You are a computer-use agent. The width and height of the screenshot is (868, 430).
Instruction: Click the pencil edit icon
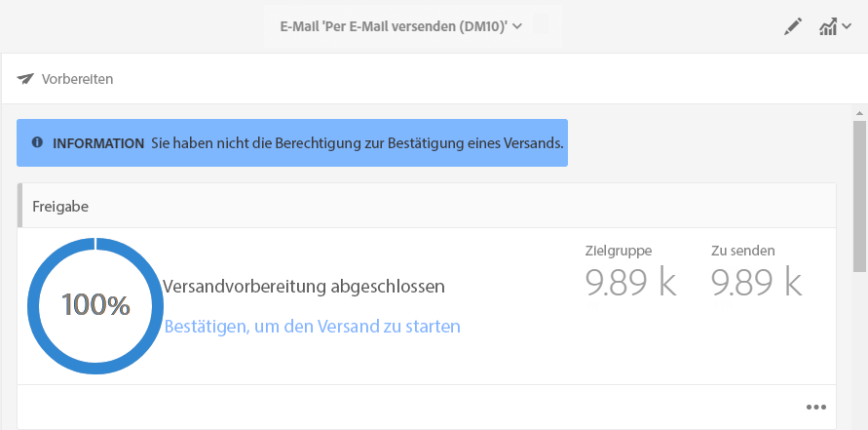(x=793, y=27)
